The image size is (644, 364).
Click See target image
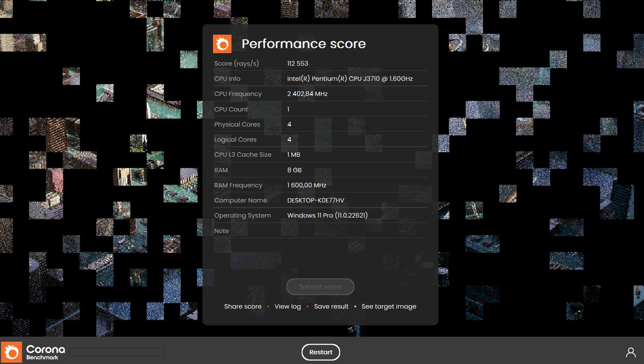tap(389, 306)
